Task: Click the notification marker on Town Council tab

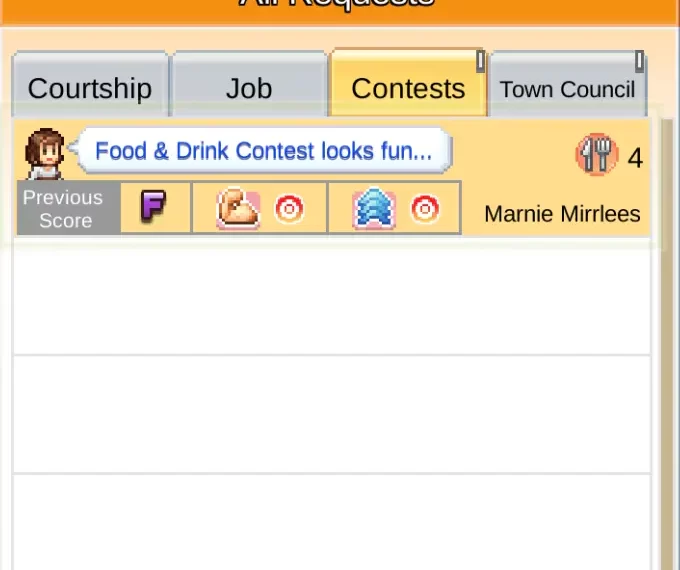Action: [x=640, y=61]
